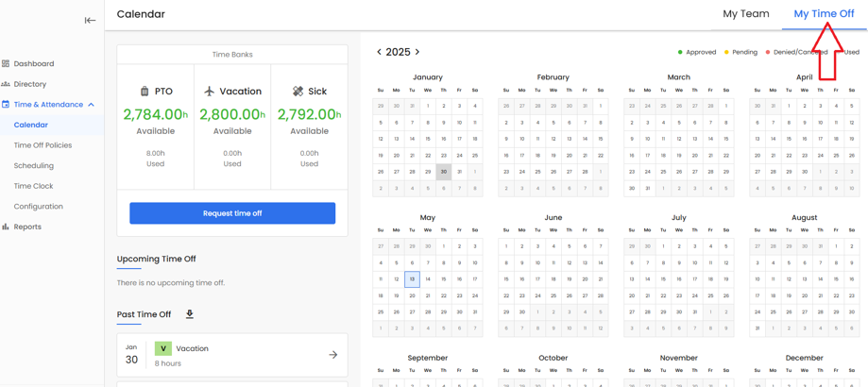Open Time Off Policies page
Screen dimensions: 868x387
(43, 145)
